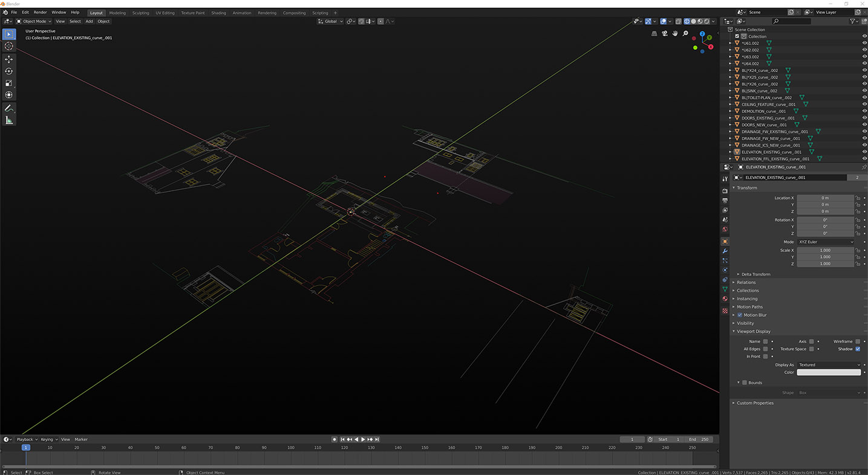Expand the Custom Properties panel

tap(755, 403)
